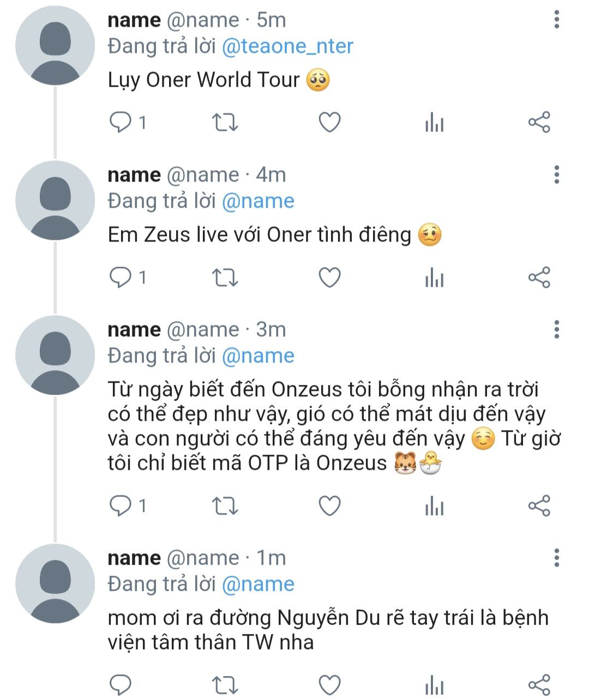Viewport: 589px width, 700px height.
Task: Open the "mom ơi ra đường Nguyễn Du" tweet text
Action: 328,630
